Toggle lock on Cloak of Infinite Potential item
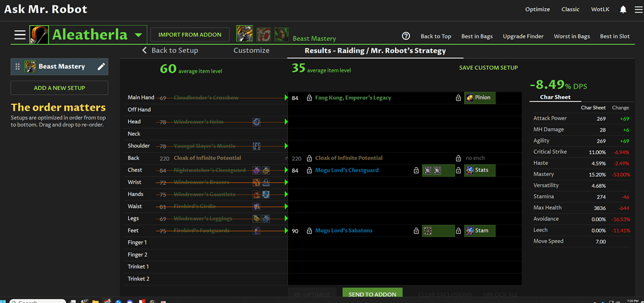Viewport: 644px width, 303px height. click(309, 158)
